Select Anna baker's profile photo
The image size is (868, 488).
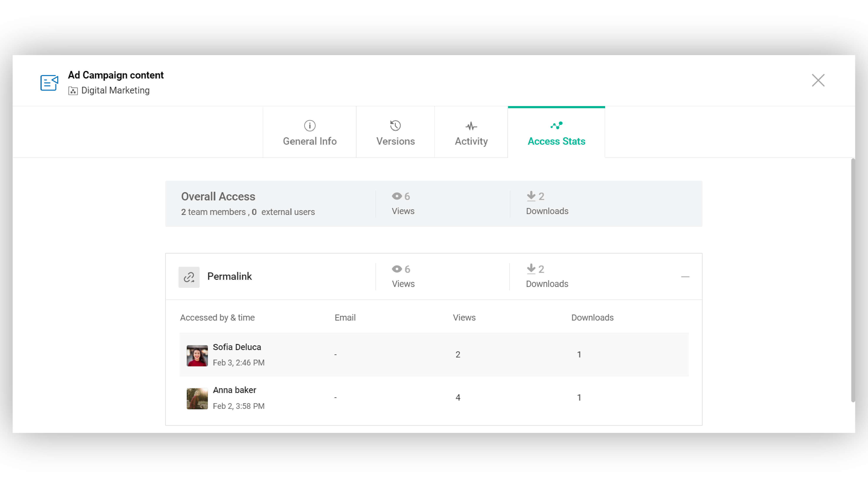point(197,398)
